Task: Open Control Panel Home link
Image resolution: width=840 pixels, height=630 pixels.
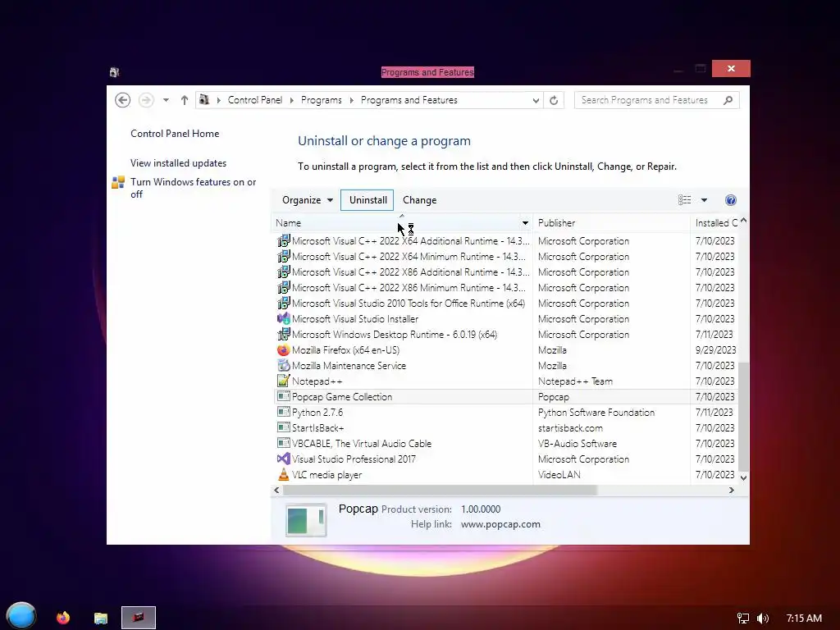Action: [175, 134]
